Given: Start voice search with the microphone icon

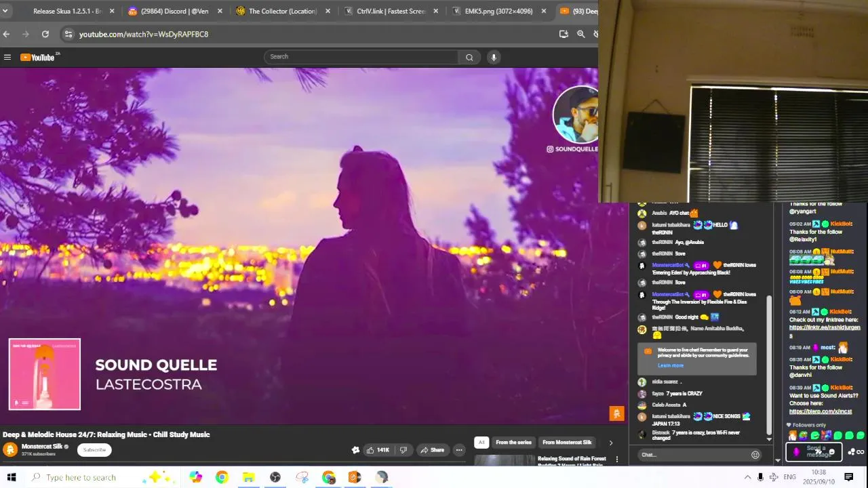Looking at the screenshot, I should point(494,57).
